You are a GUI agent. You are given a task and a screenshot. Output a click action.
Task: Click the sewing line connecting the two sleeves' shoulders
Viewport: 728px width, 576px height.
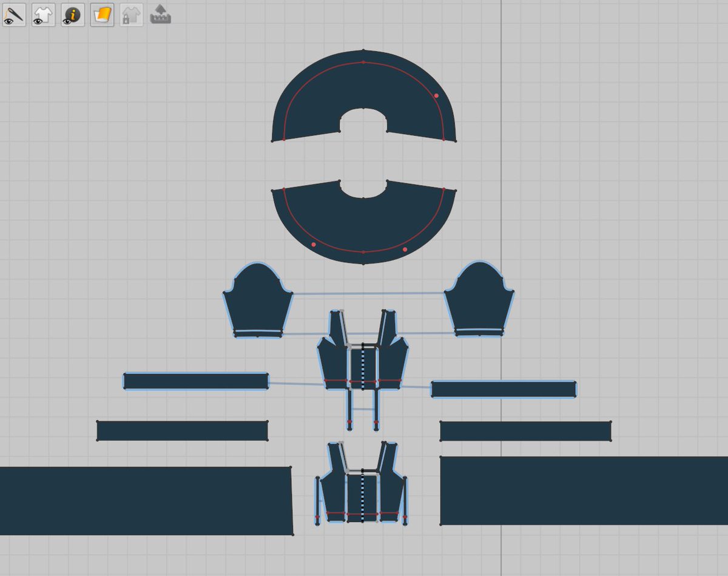[369, 293]
